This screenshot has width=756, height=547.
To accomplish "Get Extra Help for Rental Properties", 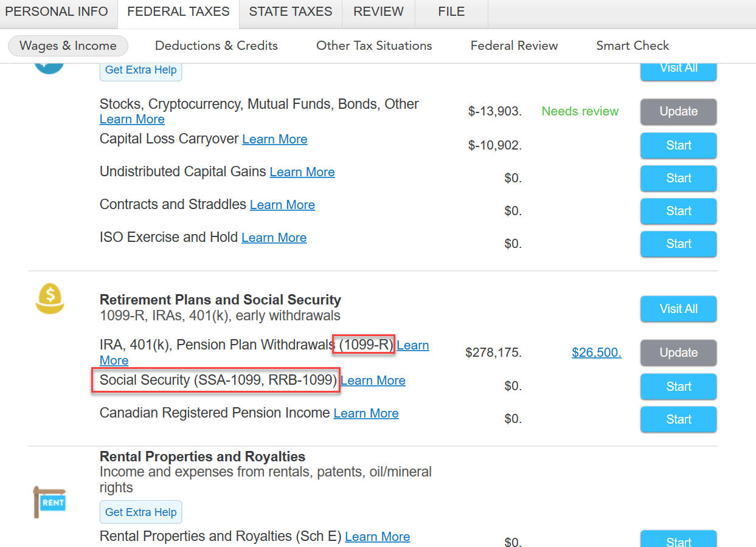I will 140,512.
